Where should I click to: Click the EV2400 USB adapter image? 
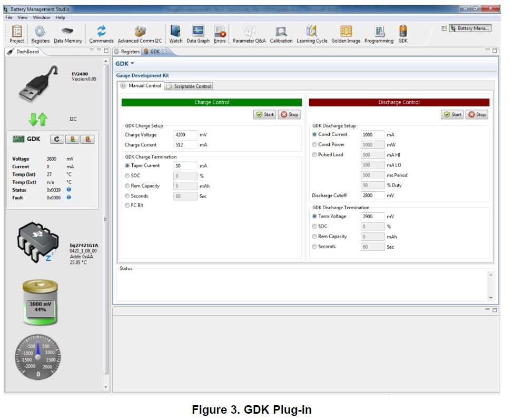38,83
